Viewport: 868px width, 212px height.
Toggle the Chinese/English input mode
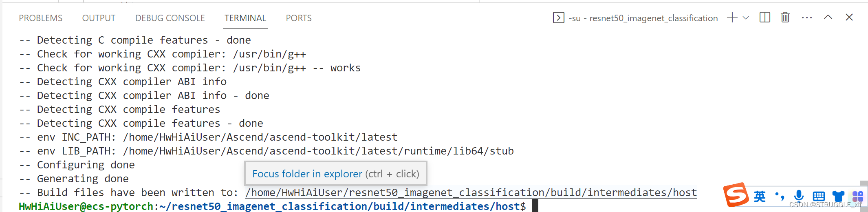tap(760, 196)
